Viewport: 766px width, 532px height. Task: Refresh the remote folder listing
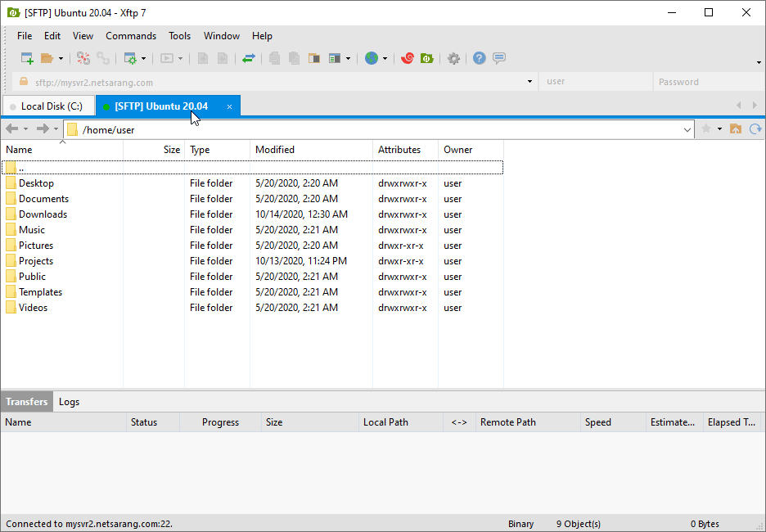click(755, 129)
